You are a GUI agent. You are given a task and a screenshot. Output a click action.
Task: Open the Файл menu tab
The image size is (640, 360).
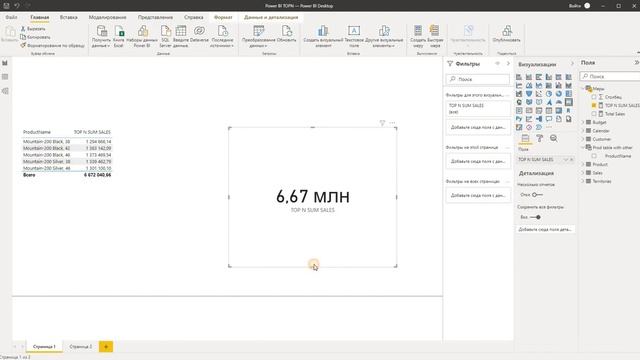pyautogui.click(x=11, y=17)
